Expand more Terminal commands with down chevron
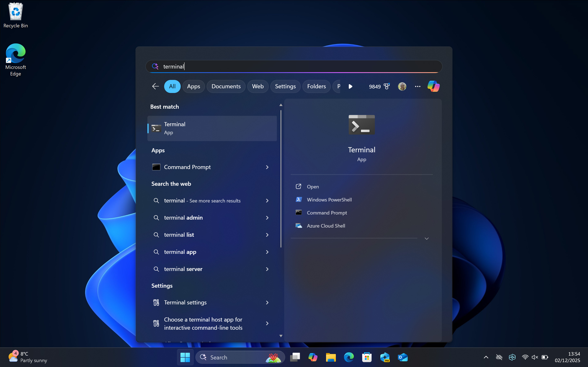Viewport: 588px width, 367px height. [427, 238]
